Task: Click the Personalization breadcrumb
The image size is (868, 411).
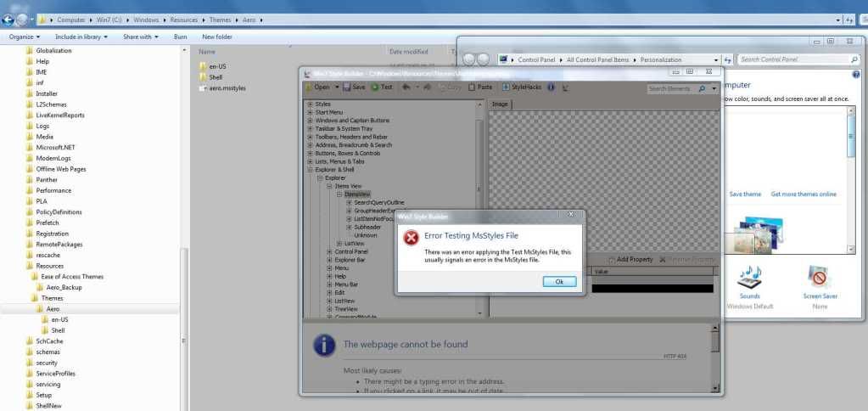Action: (660, 59)
